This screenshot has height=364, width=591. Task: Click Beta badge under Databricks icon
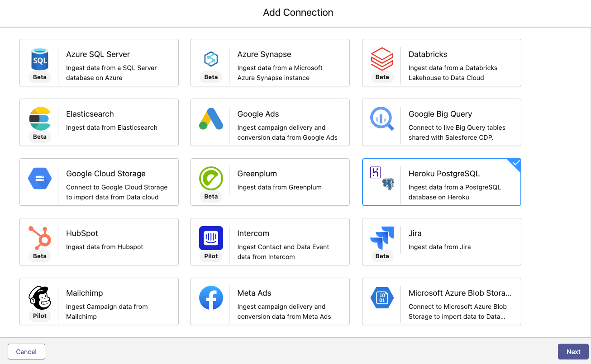[x=382, y=77]
